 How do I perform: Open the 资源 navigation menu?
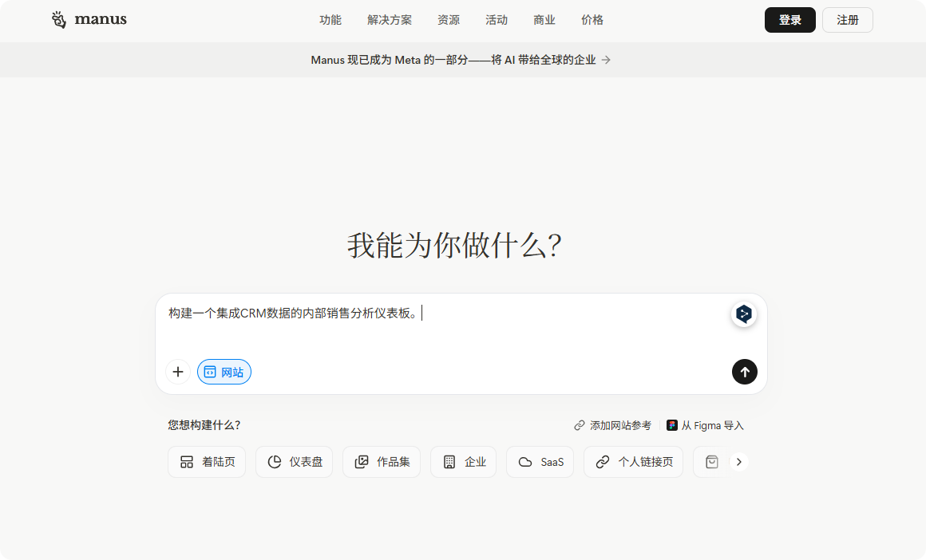click(x=449, y=20)
